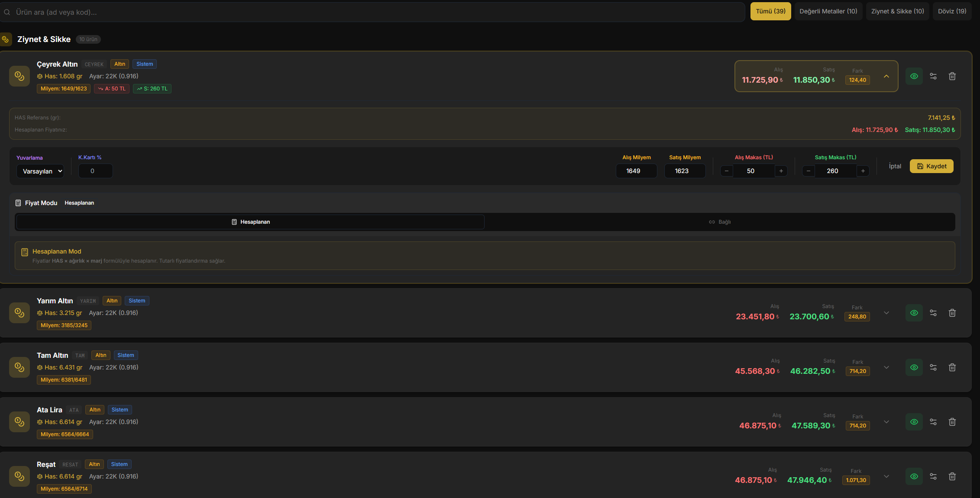980x498 pixels.
Task: Delete the Reşat product row
Action: [952, 476]
